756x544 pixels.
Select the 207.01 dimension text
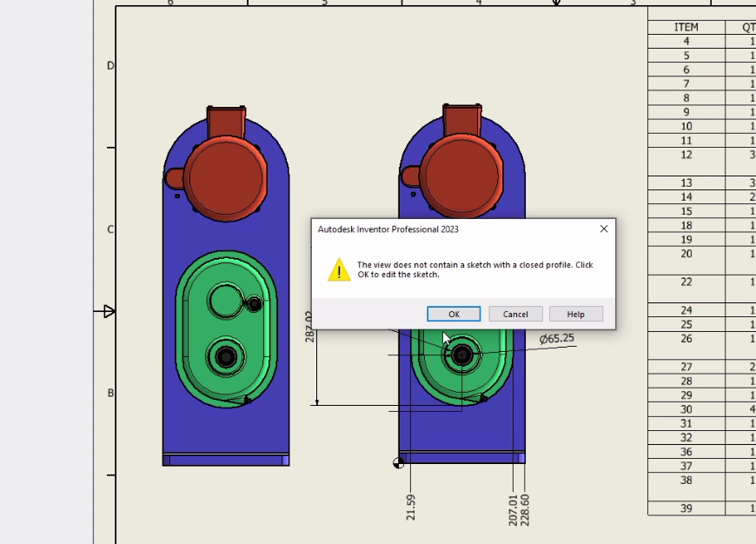pos(513,510)
